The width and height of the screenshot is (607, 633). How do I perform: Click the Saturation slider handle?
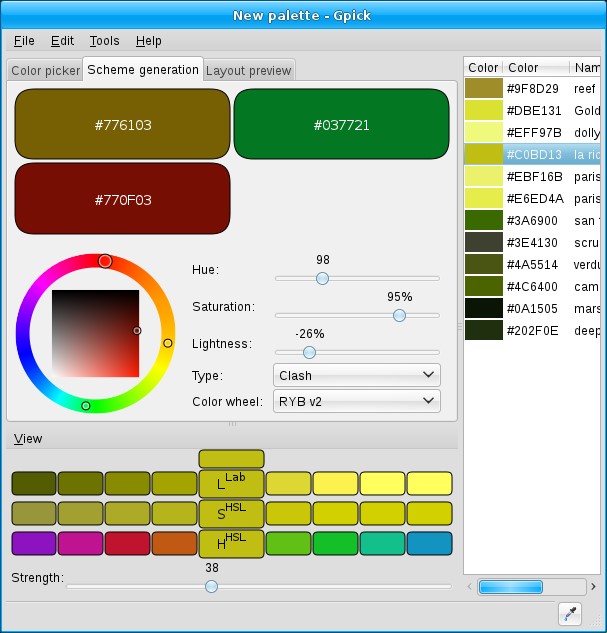coord(399,315)
